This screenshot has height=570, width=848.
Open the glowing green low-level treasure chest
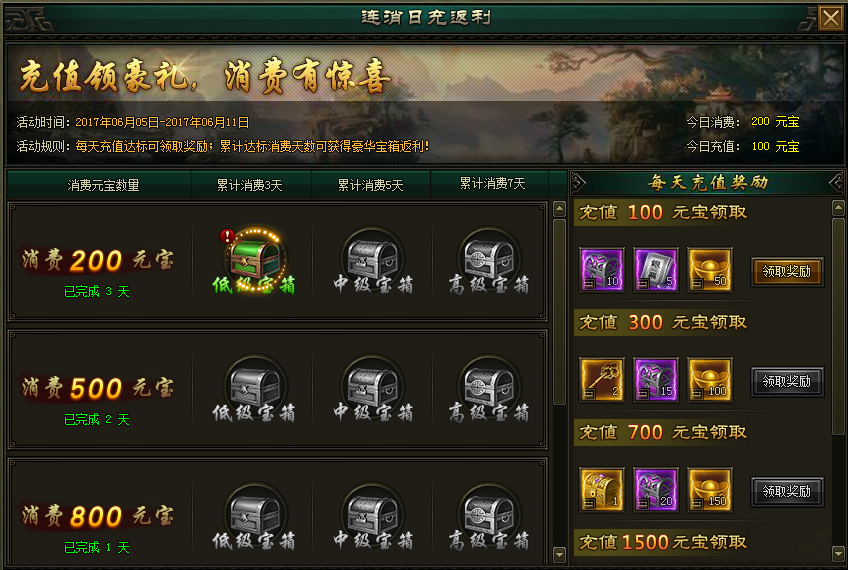pyautogui.click(x=255, y=257)
